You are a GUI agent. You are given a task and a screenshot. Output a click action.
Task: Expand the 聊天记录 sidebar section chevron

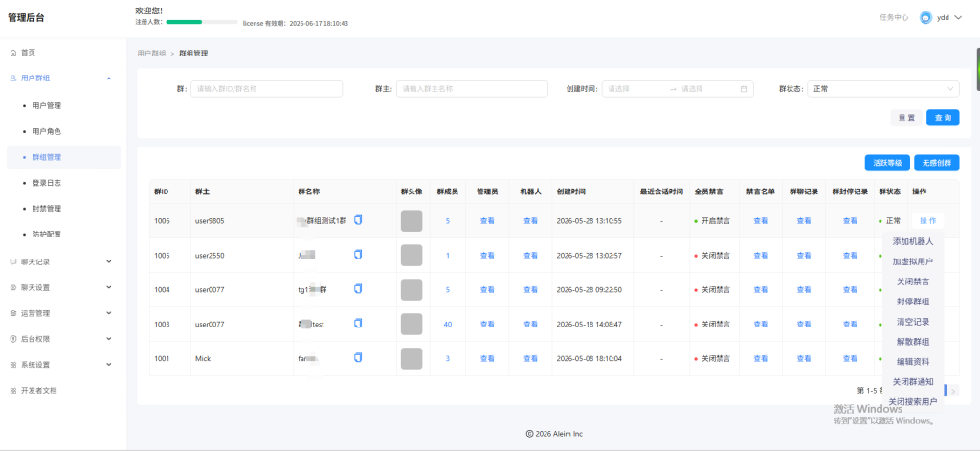coord(109,262)
